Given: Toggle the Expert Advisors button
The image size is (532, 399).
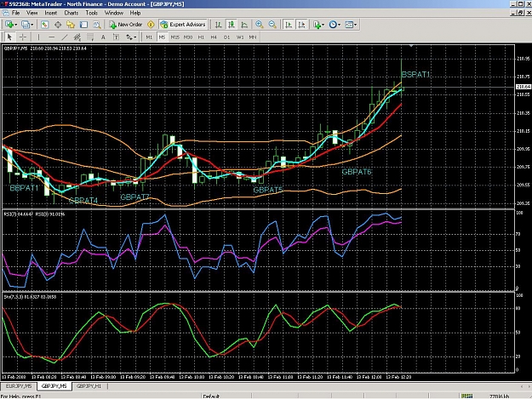Looking at the screenshot, I should point(183,25).
